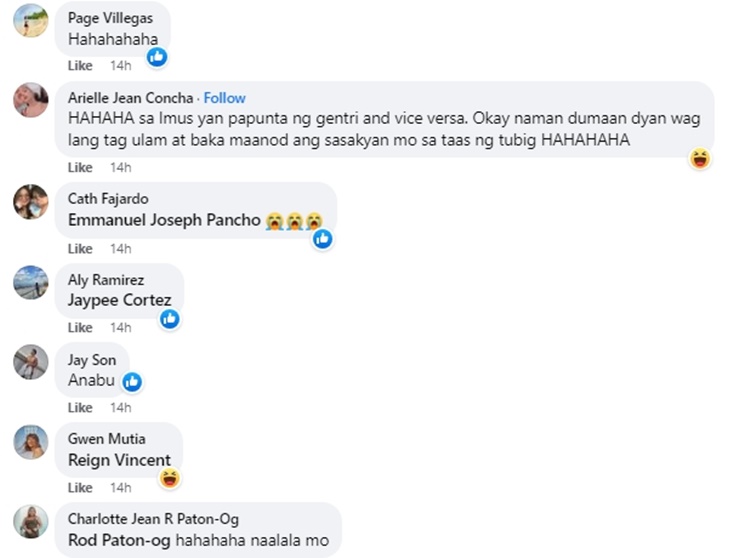Open the tagged Jaypee Cortez profile
750x558 pixels.
click(119, 300)
